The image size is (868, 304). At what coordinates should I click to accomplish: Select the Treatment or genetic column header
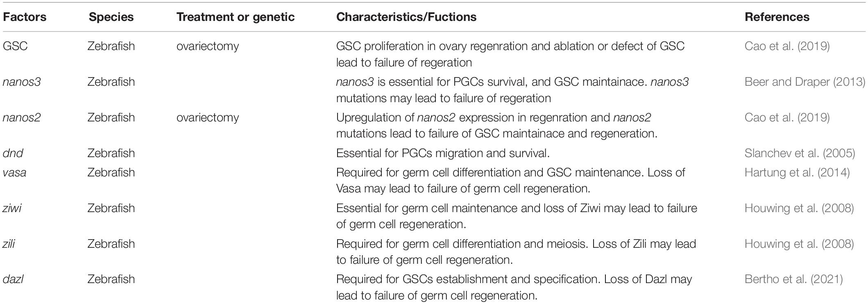pyautogui.click(x=236, y=17)
